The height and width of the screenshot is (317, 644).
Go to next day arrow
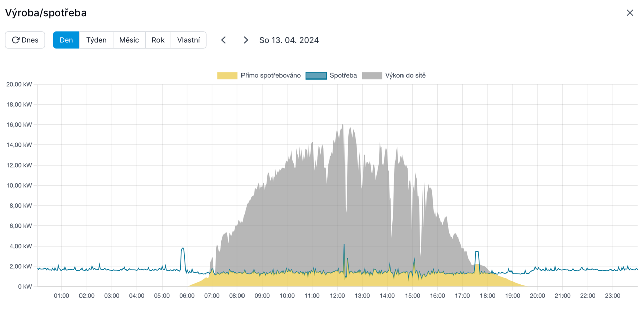pos(246,40)
